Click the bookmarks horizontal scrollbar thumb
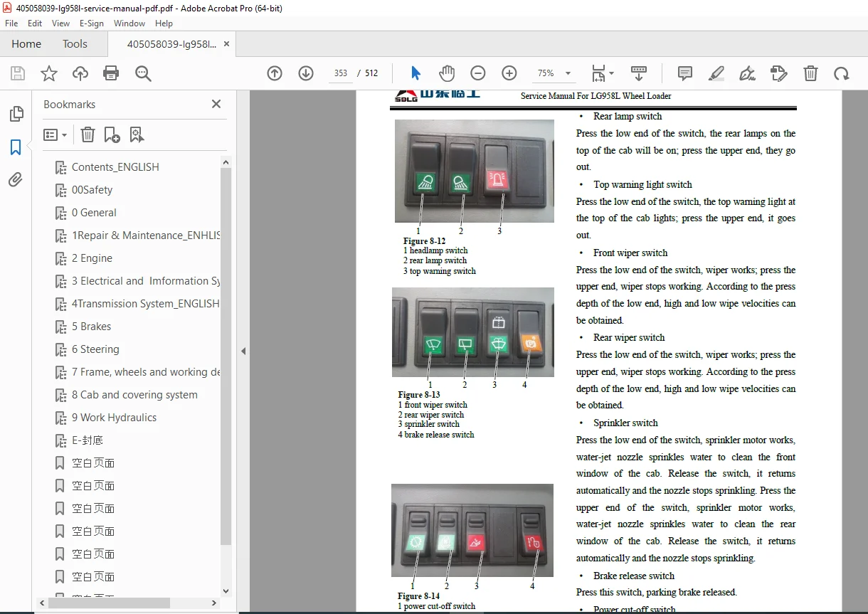868x614 pixels. click(x=109, y=603)
